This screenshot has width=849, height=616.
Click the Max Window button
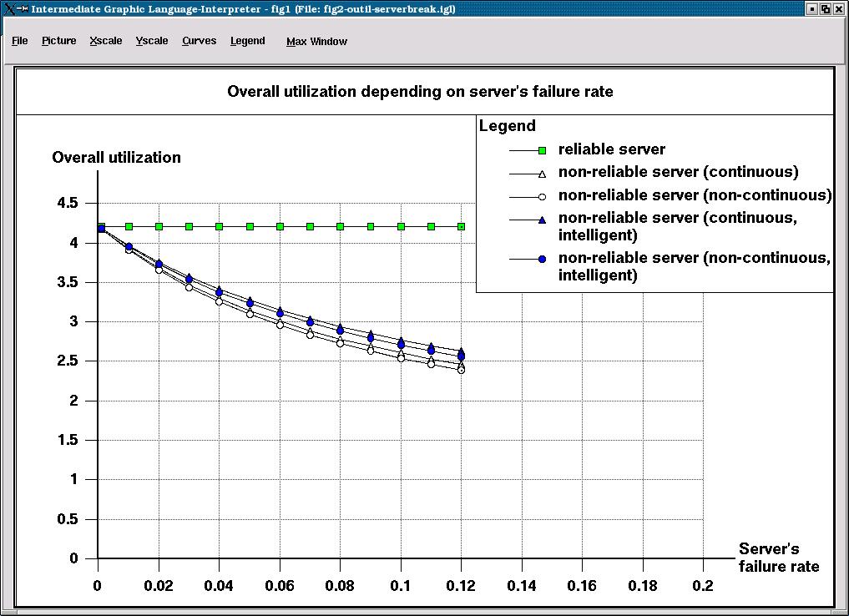[316, 41]
